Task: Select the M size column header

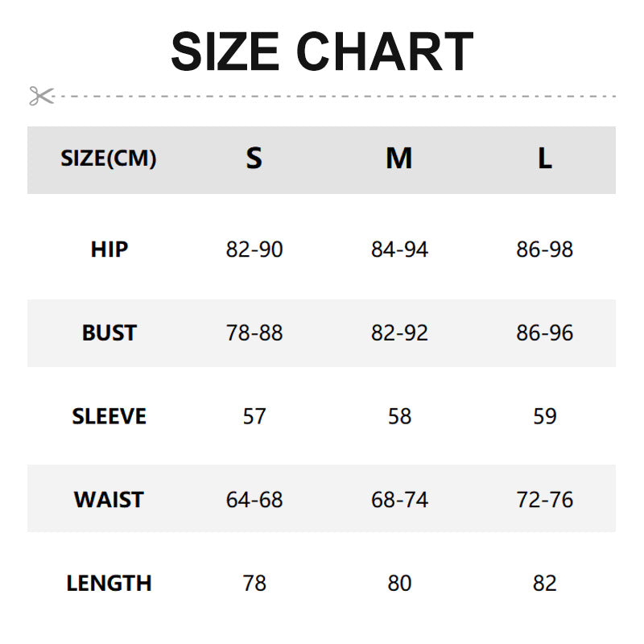Action: tap(399, 159)
